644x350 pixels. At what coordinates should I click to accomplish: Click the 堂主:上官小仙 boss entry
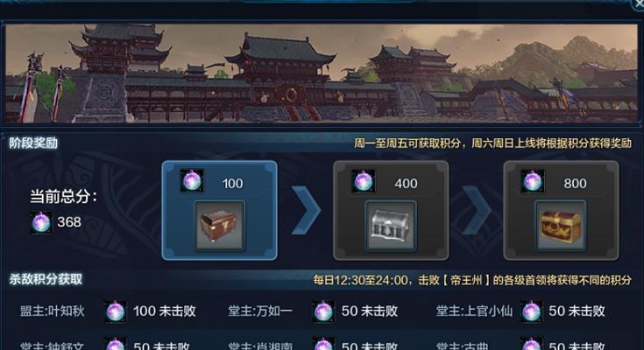pyautogui.click(x=474, y=311)
